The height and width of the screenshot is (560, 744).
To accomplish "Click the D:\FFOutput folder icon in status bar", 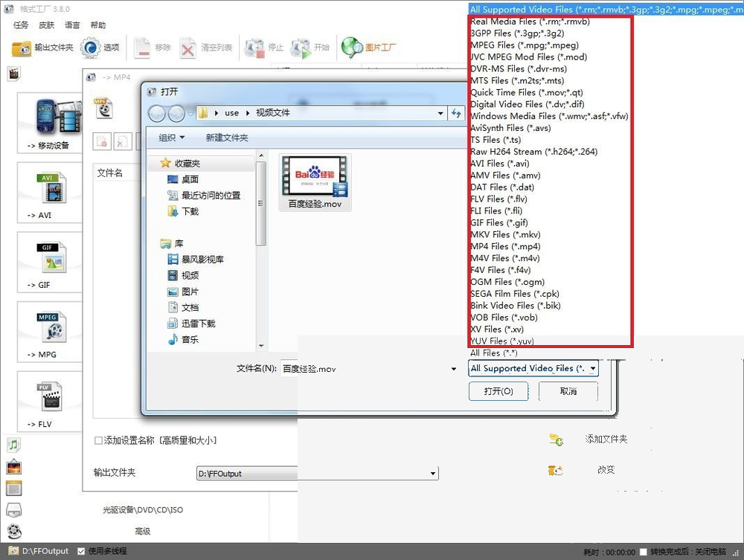I will coord(13,551).
